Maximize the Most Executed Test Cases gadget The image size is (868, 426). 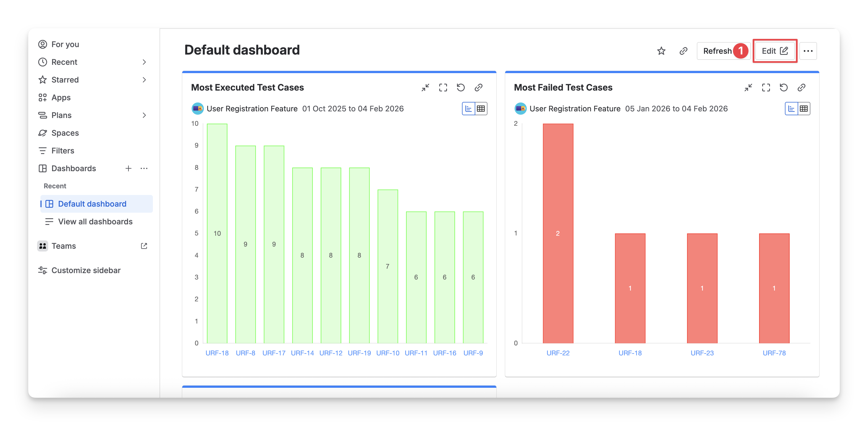click(x=443, y=88)
